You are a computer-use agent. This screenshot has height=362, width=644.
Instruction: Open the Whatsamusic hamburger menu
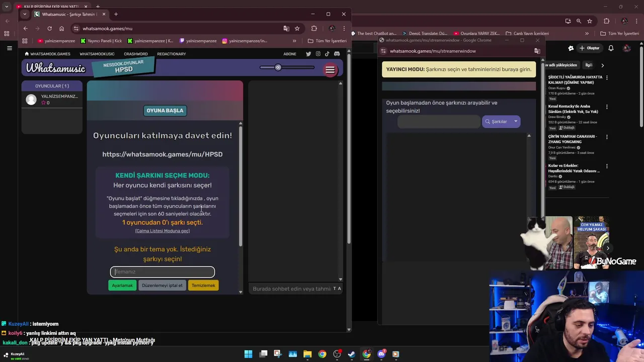tap(330, 70)
